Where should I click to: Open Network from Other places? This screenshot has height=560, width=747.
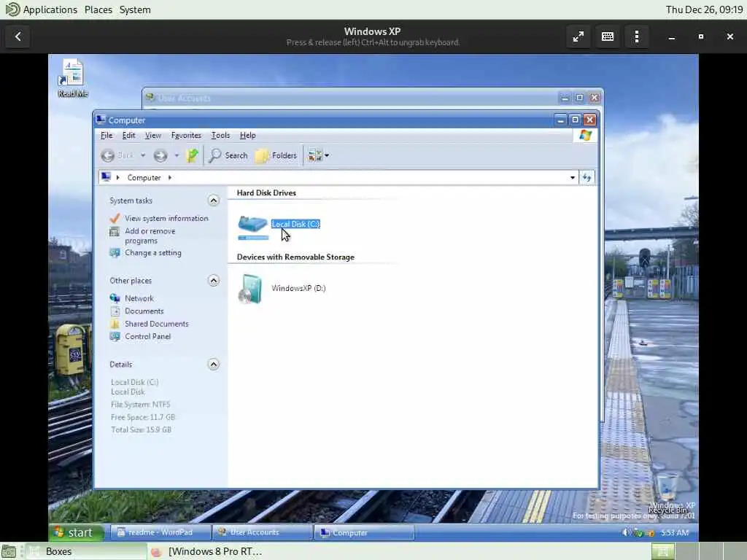[139, 298]
